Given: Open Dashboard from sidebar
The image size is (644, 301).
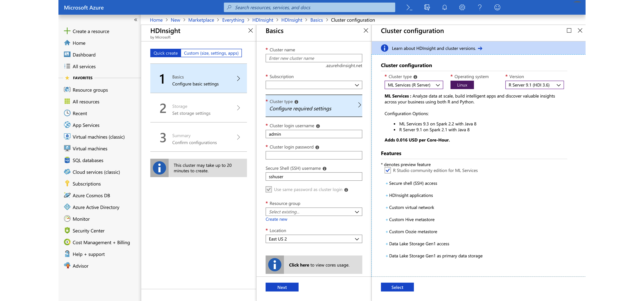Looking at the screenshot, I should (x=84, y=55).
